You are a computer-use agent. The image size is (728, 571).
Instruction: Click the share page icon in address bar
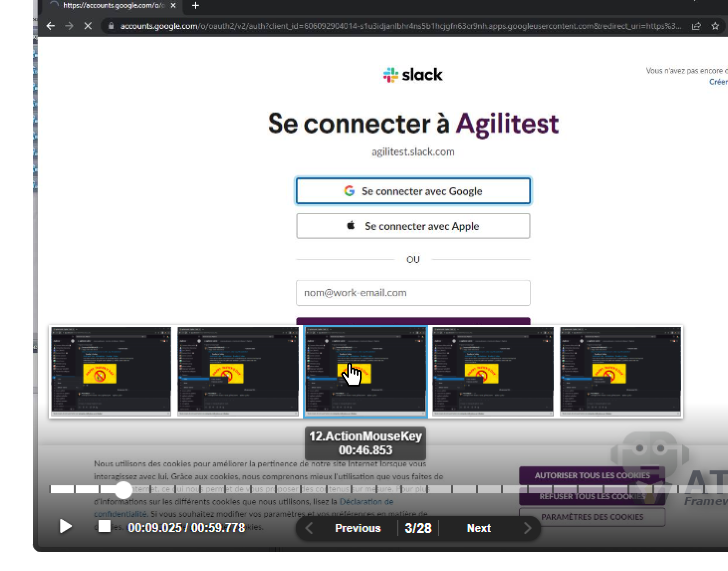pos(697,26)
